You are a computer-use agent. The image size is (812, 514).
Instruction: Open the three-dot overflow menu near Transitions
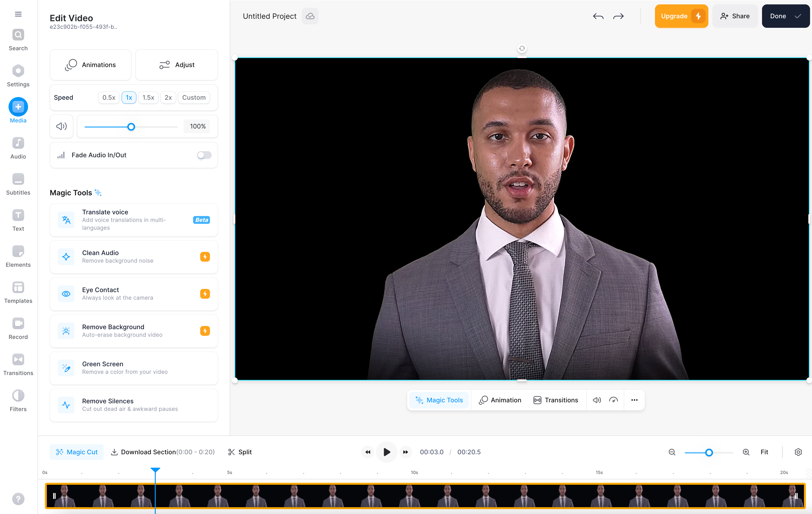[634, 400]
